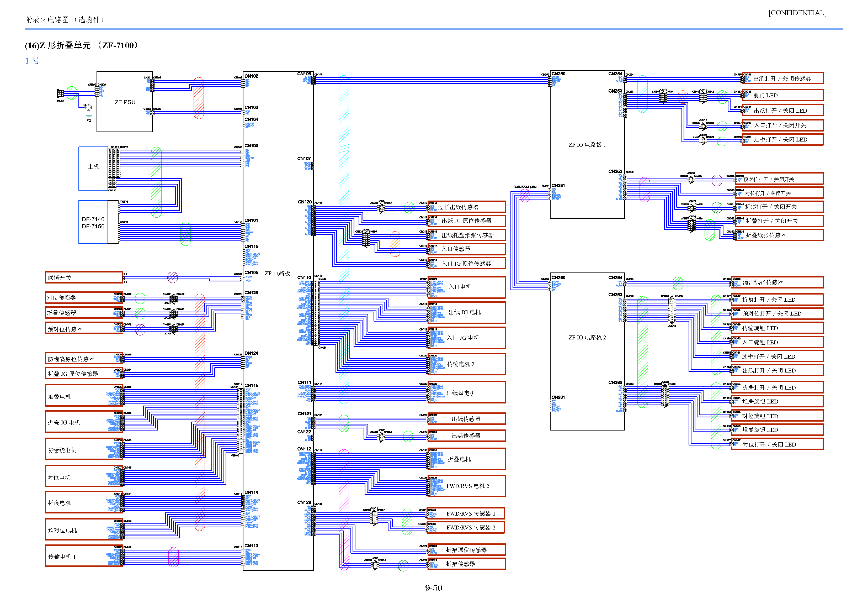
Task: Select the 过桥出纸传感器 box
Action: coord(466,207)
